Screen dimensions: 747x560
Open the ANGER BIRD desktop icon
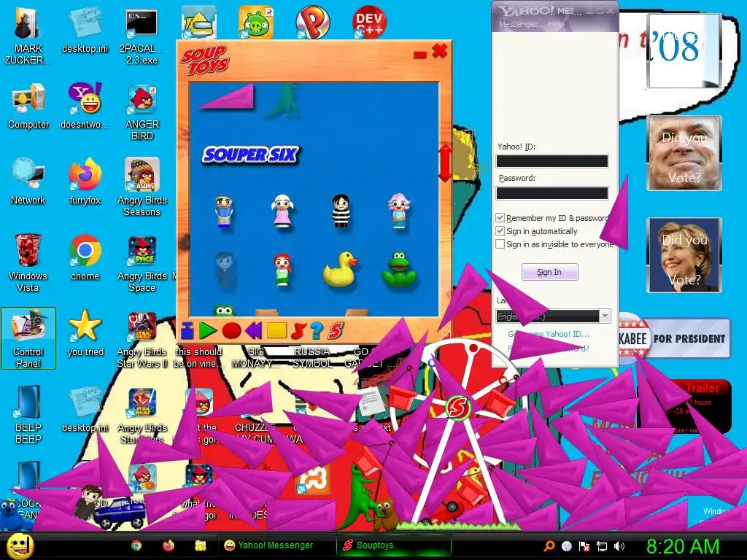pos(142,112)
